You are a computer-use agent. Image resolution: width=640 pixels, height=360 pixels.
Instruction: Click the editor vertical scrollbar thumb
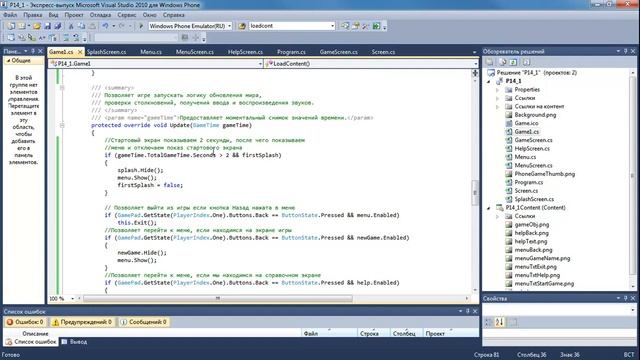point(475,193)
